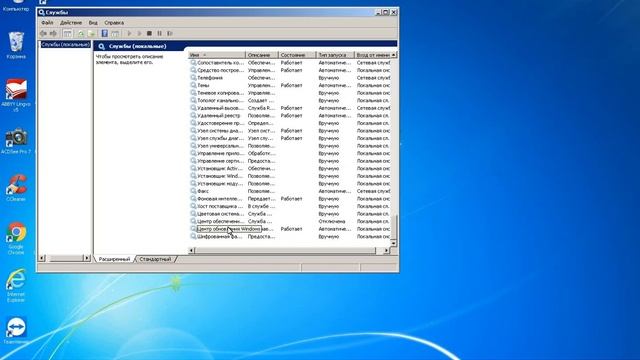Open the Действие menu

click(71, 23)
